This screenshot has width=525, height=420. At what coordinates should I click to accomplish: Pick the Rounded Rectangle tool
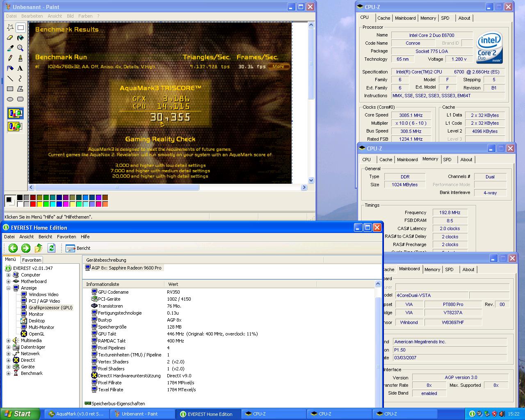pyautogui.click(x=21, y=99)
